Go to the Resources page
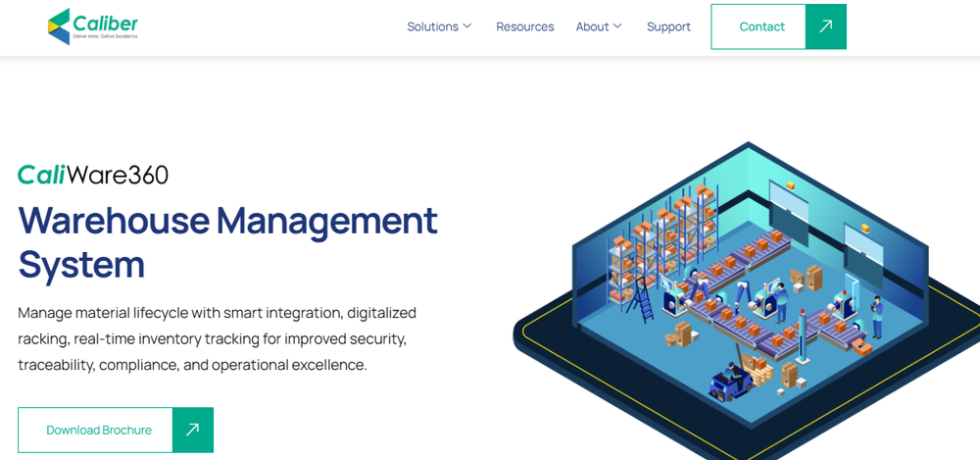The height and width of the screenshot is (460, 980). point(525,26)
